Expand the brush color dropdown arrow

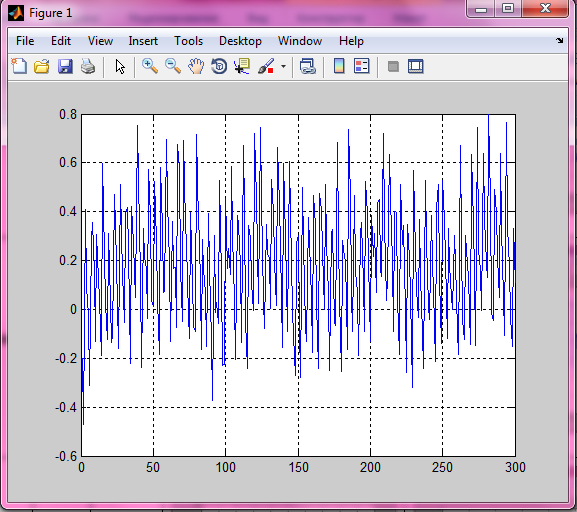pyautogui.click(x=283, y=67)
